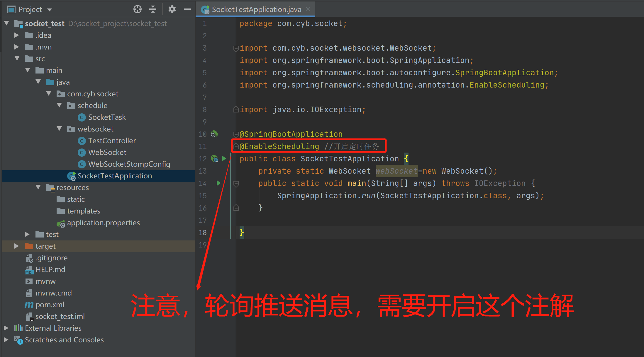Expand the target folder
The image size is (644, 357).
16,246
